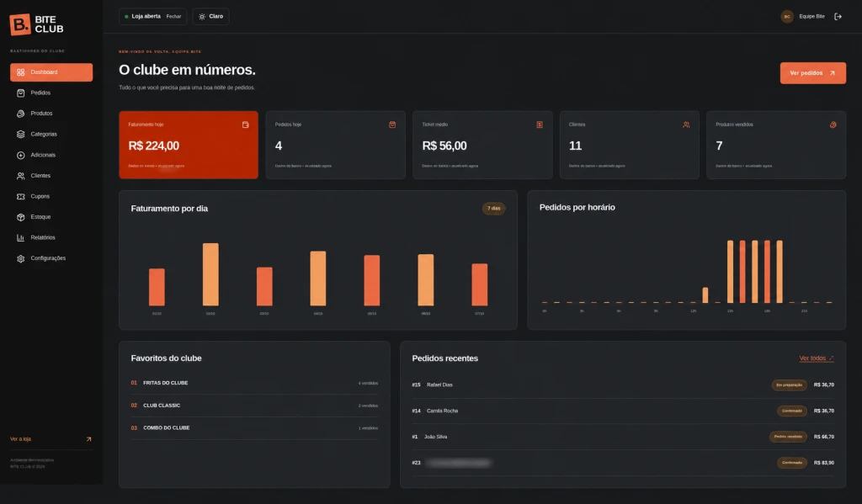Select FRITAS DO CLUBE favorite item
The image size is (862, 504).
254,383
